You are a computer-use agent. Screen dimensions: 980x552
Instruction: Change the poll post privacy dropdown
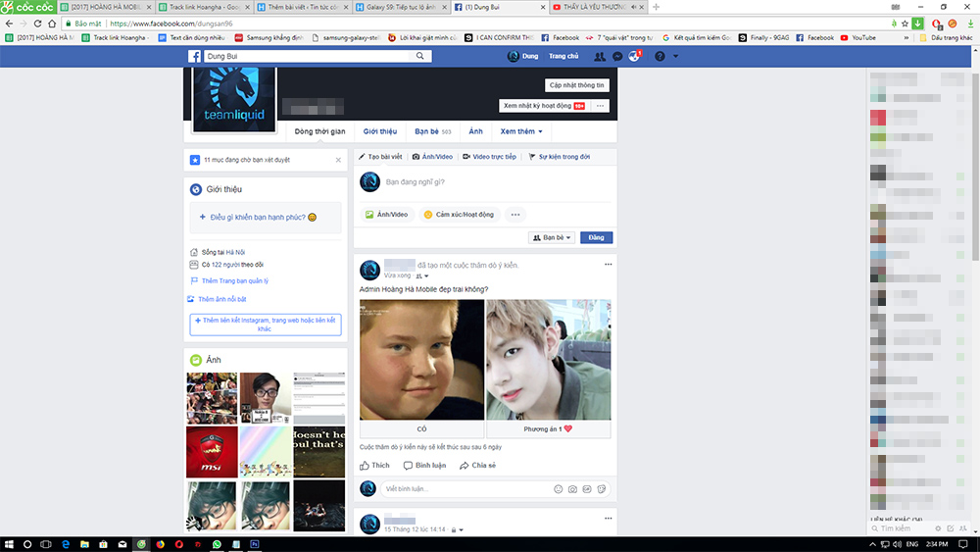423,276
